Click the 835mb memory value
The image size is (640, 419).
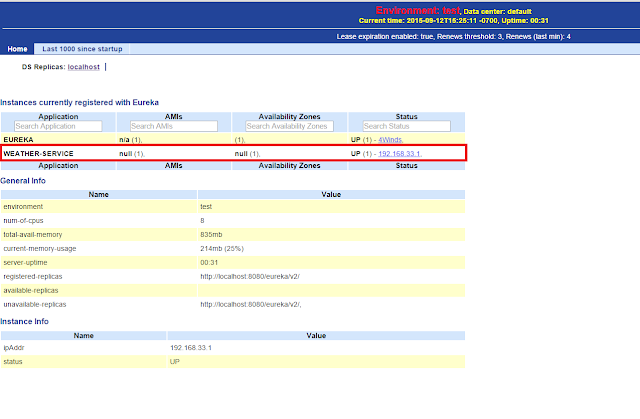(211, 235)
